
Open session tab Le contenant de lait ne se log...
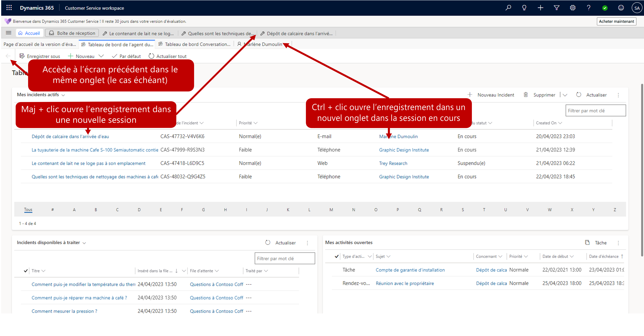[x=138, y=34]
